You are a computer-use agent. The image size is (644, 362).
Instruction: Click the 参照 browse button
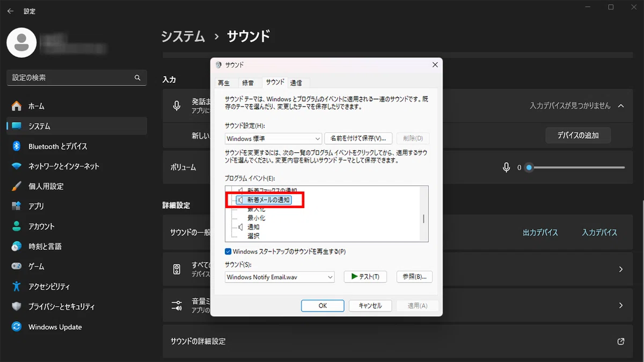[414, 277]
